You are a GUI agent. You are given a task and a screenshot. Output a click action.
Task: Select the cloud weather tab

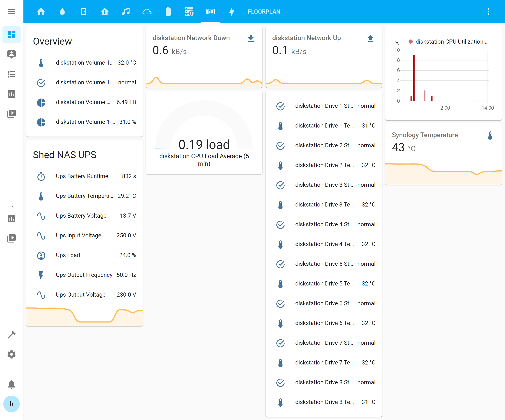coord(147,12)
